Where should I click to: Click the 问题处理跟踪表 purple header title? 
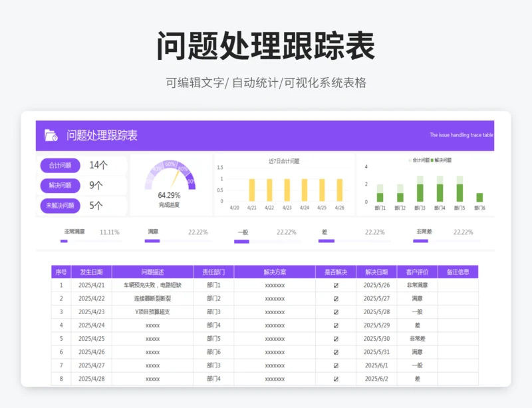coord(102,135)
